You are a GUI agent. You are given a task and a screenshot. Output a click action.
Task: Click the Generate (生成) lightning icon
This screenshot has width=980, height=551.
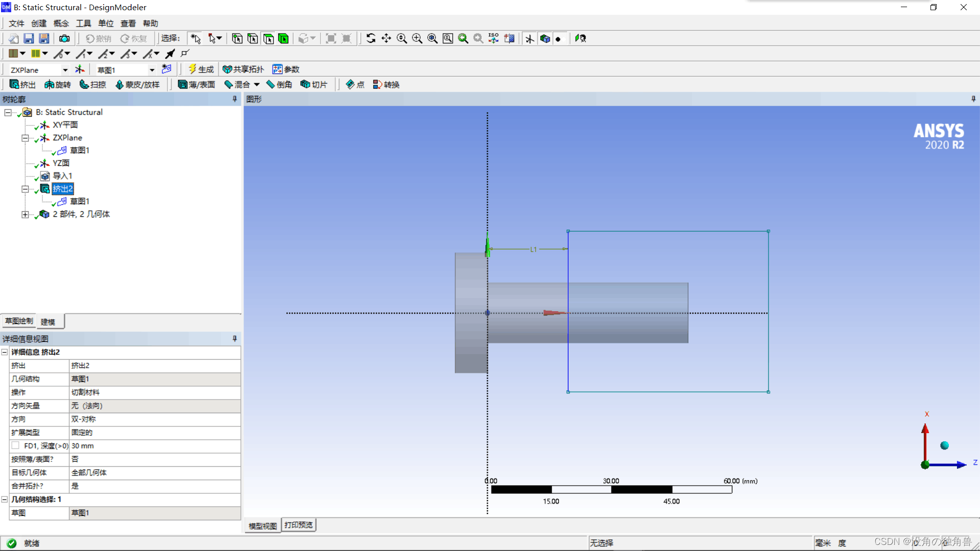click(x=192, y=69)
